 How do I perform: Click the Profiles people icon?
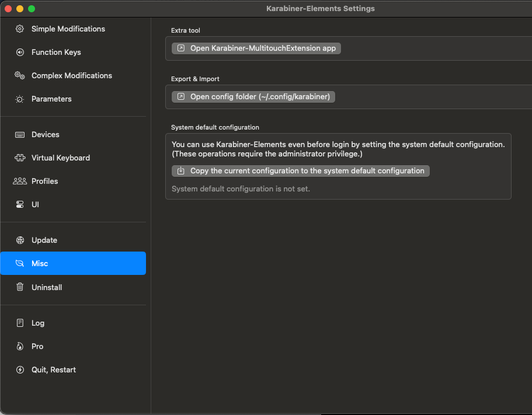[20, 181]
